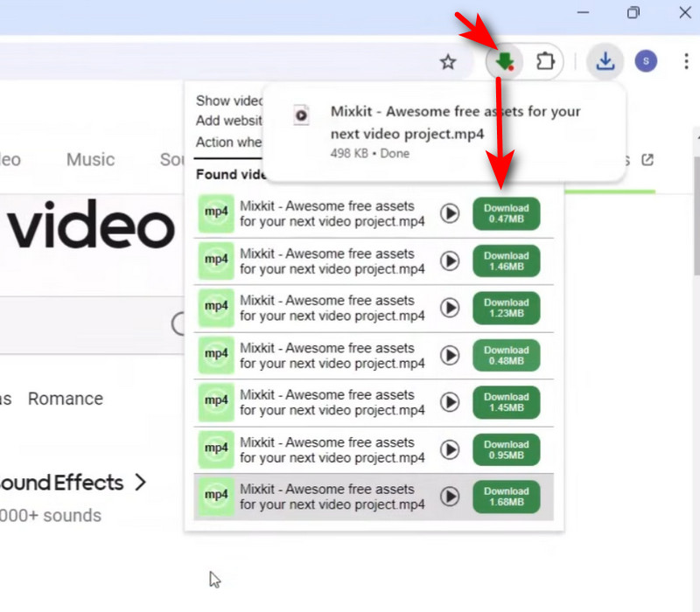The image size is (700, 612).
Task: Bookmark this page with the star icon
Action: (x=448, y=62)
